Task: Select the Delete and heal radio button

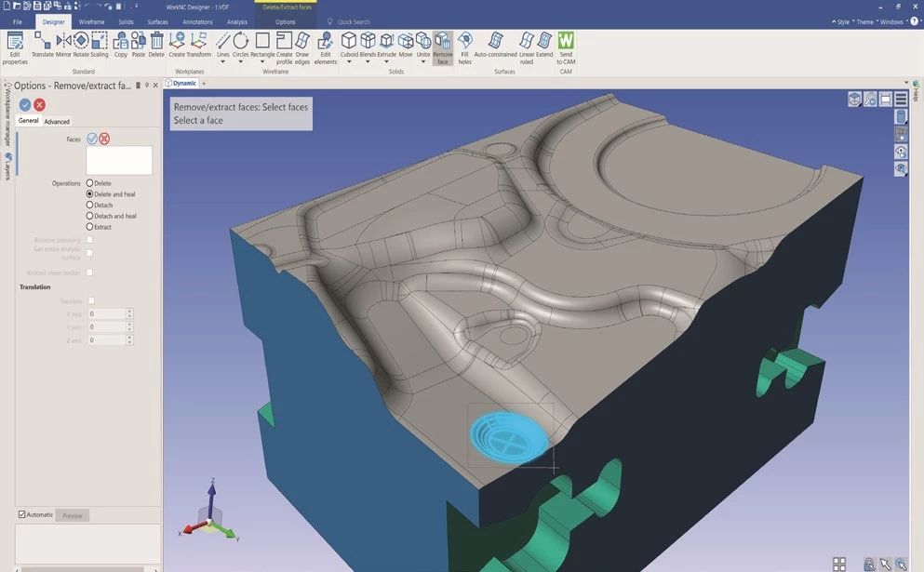Action: point(89,193)
